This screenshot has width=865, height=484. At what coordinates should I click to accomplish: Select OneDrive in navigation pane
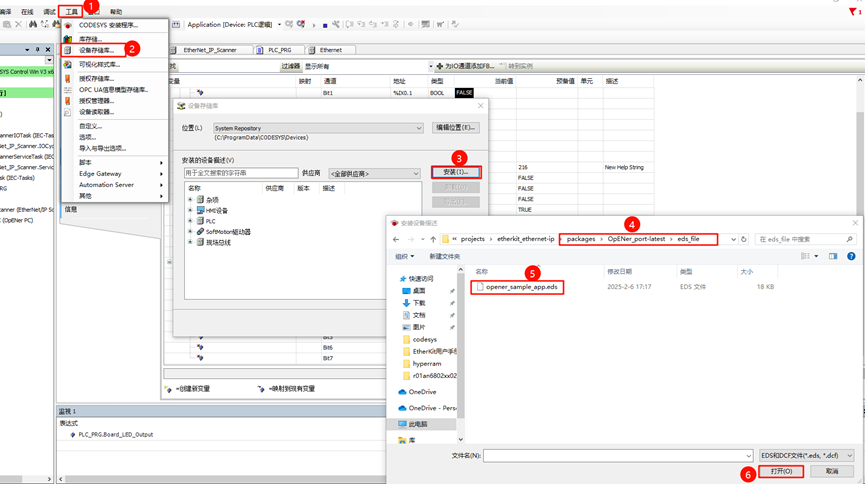pyautogui.click(x=422, y=392)
